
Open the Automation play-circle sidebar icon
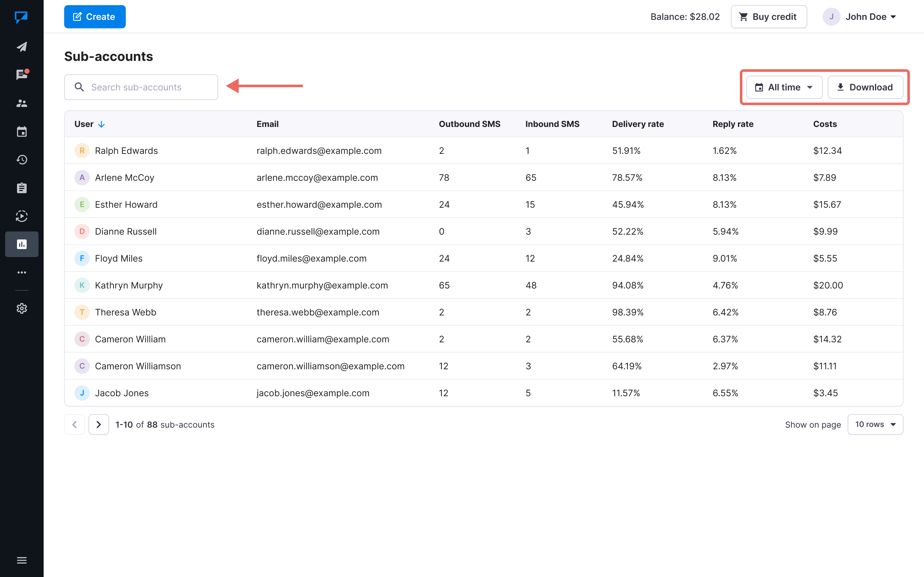(22, 216)
